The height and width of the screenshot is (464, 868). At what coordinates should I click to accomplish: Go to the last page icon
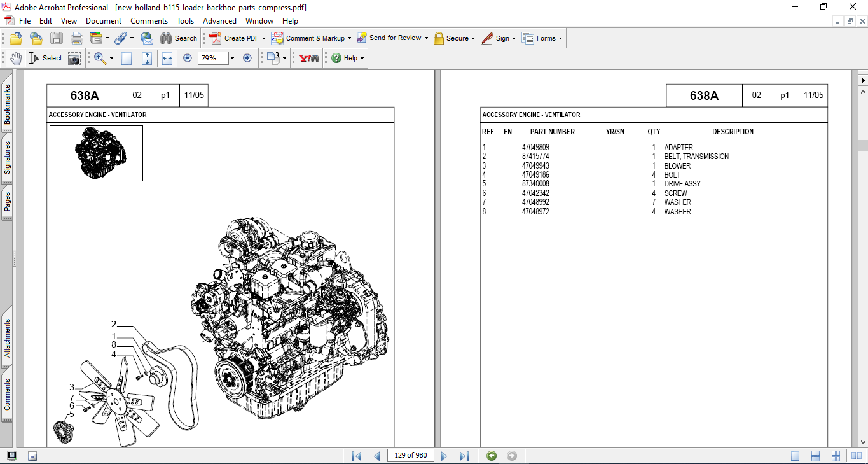(464, 456)
